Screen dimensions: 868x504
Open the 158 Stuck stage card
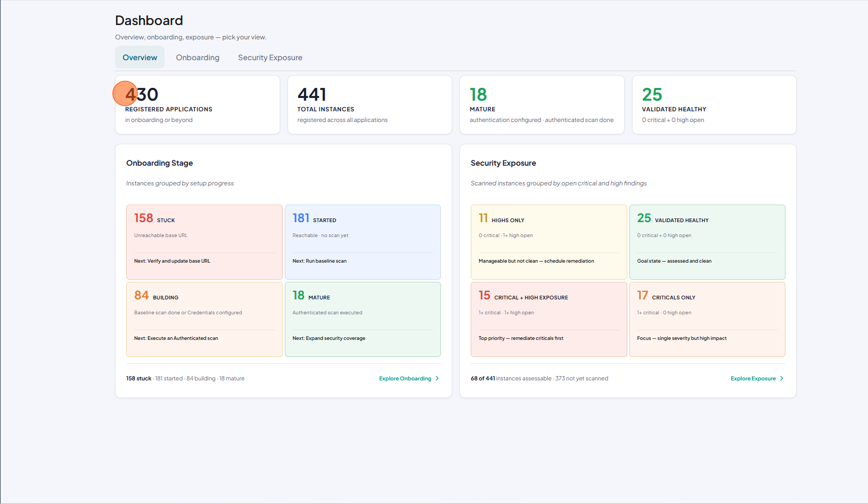point(204,242)
